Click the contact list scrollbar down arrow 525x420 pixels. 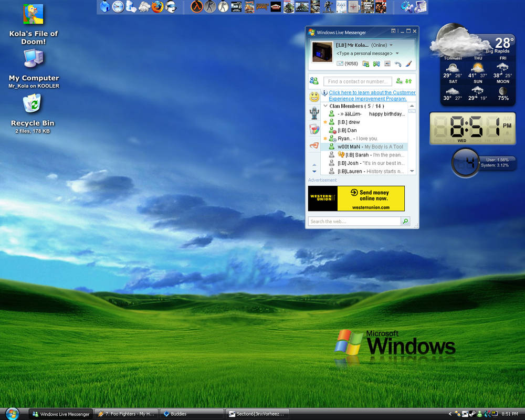coord(412,171)
